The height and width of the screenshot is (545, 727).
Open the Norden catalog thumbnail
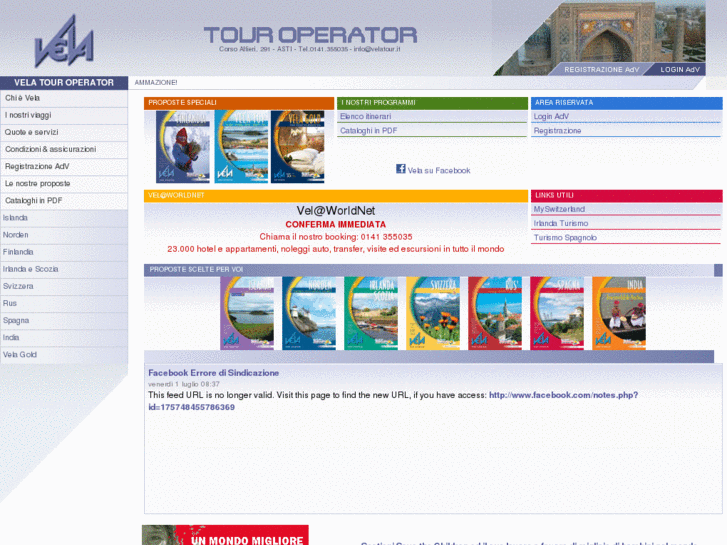point(309,313)
